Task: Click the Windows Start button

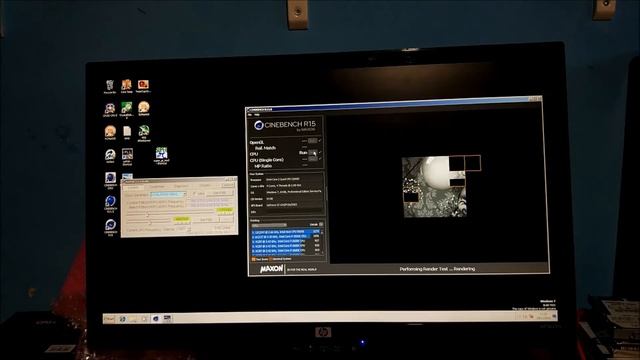Action: [109, 318]
